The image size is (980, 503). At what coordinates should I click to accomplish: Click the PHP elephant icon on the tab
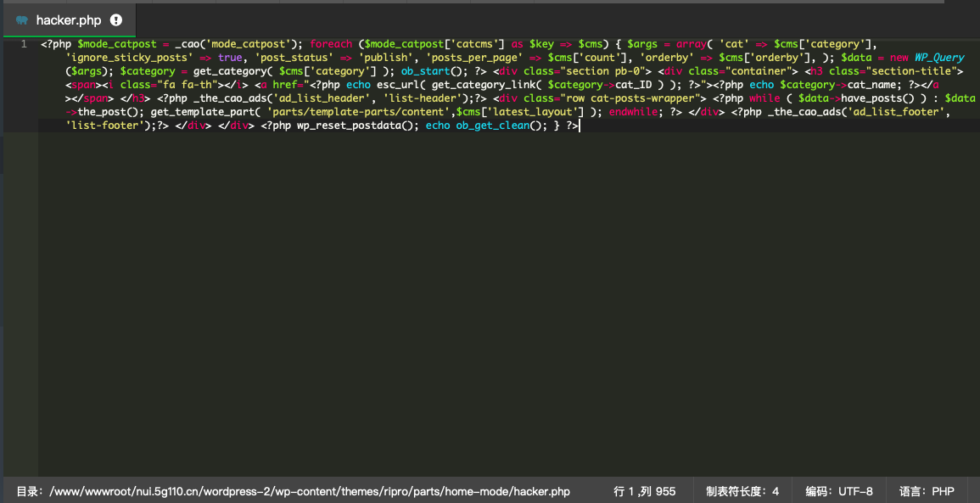click(21, 20)
